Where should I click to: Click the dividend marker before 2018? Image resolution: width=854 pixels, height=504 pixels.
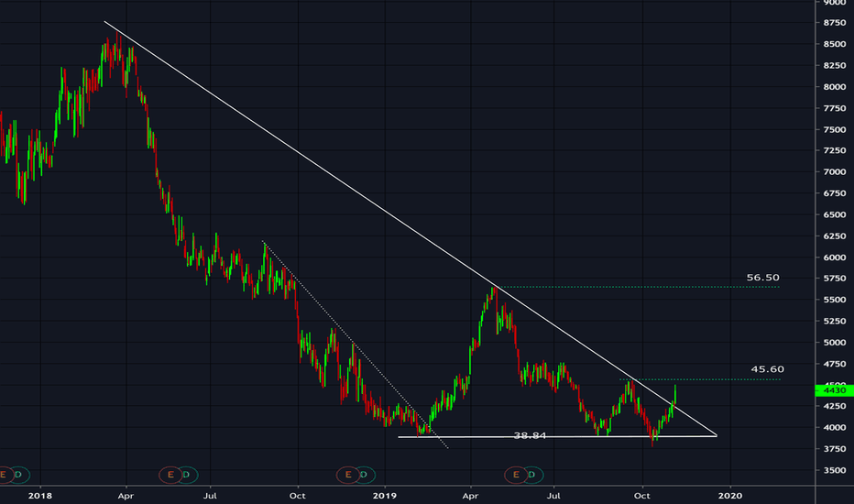pyautogui.click(x=19, y=475)
